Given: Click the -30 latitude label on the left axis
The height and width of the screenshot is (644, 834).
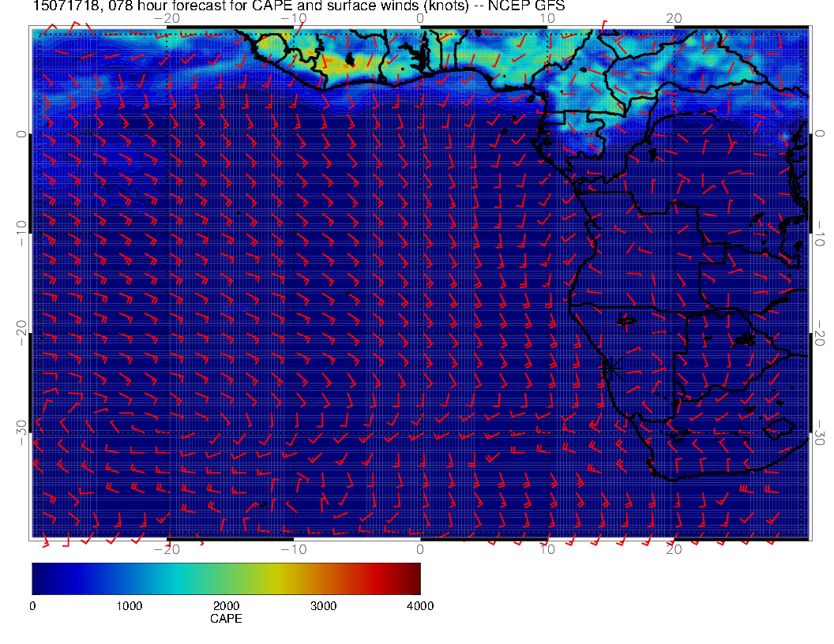Looking at the screenshot, I should click(21, 432).
